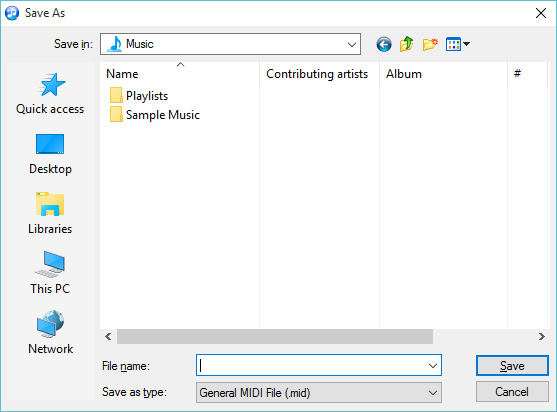The height and width of the screenshot is (412, 557).
Task: Open the Save as type dropdown
Action: pyautogui.click(x=319, y=393)
